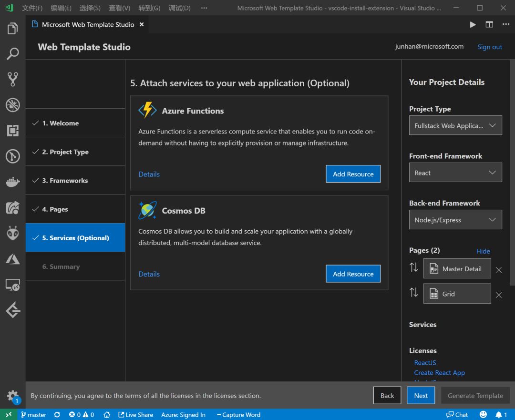
Task: Go to the 3. Frameworks step
Action: pos(75,180)
